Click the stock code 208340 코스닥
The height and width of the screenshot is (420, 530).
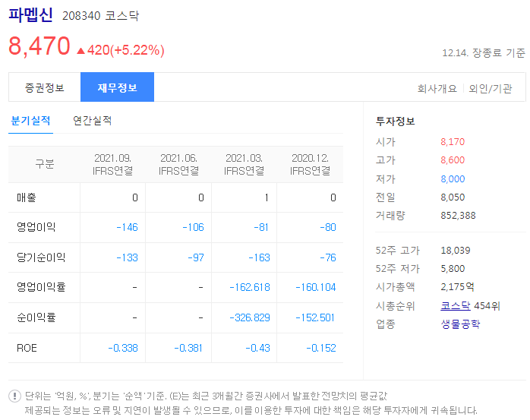click(100, 15)
